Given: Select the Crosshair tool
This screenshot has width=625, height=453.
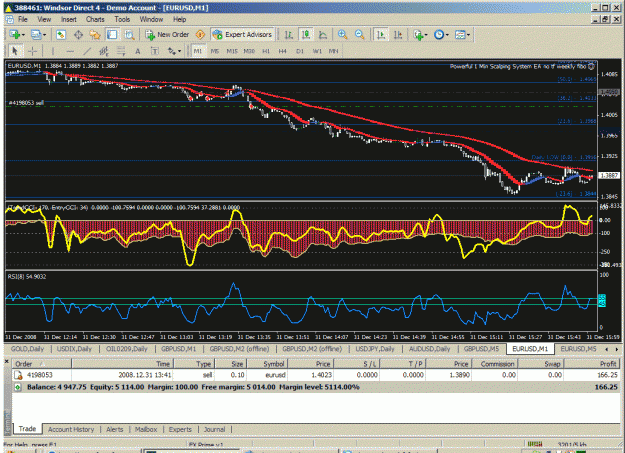Looking at the screenshot, I should click(x=33, y=51).
